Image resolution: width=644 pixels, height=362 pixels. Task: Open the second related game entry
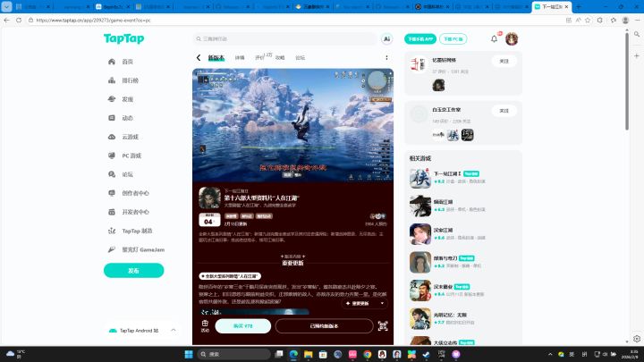[463, 206]
